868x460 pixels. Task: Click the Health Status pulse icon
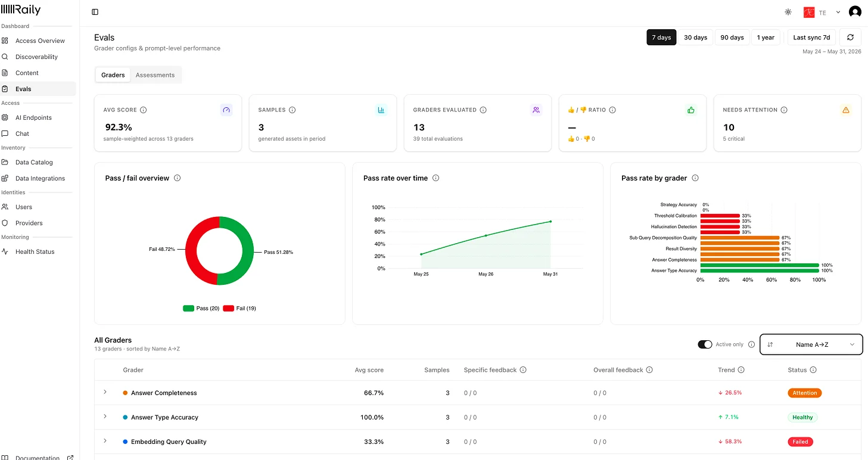[5, 251]
